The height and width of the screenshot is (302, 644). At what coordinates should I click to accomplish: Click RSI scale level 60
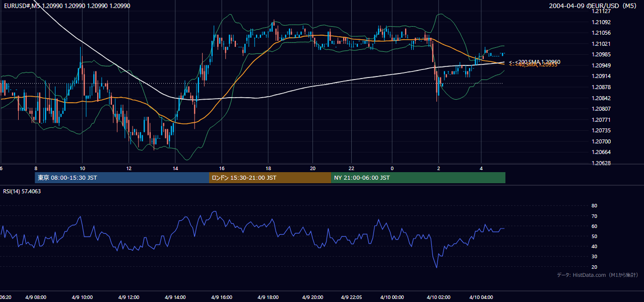(595, 226)
